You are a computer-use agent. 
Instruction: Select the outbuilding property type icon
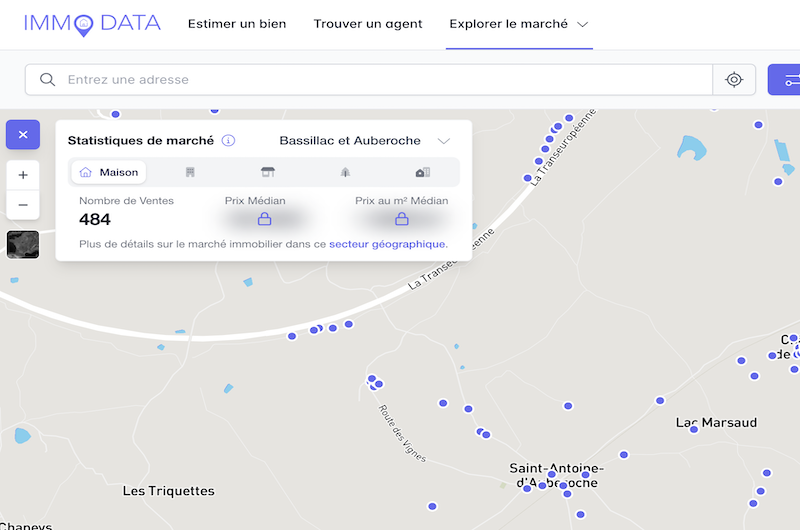[x=423, y=172]
